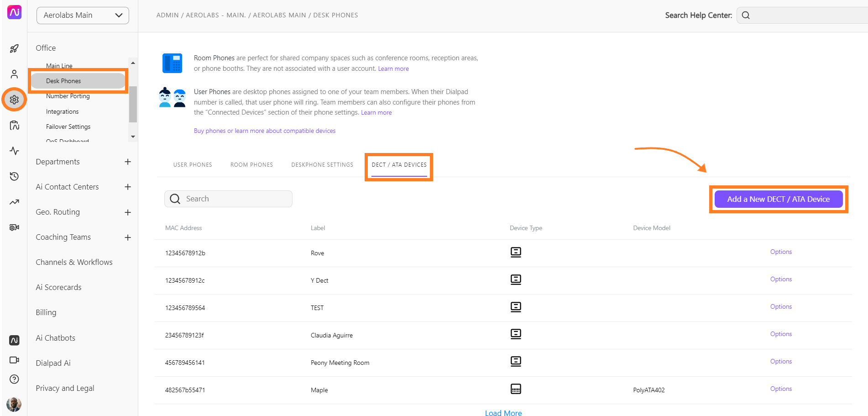This screenshot has width=868, height=416.
Task: Open the rocket launch sidebar icon
Action: [x=14, y=48]
